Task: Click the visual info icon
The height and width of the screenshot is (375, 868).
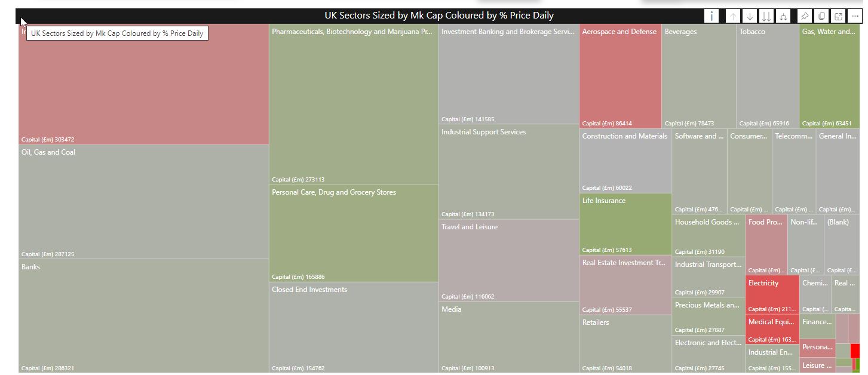Action: click(711, 16)
